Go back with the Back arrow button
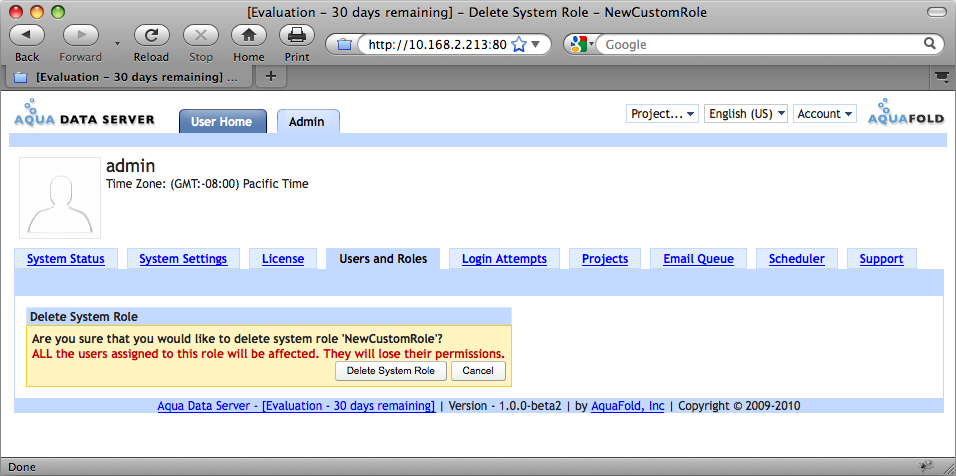The image size is (956, 476). [x=27, y=35]
